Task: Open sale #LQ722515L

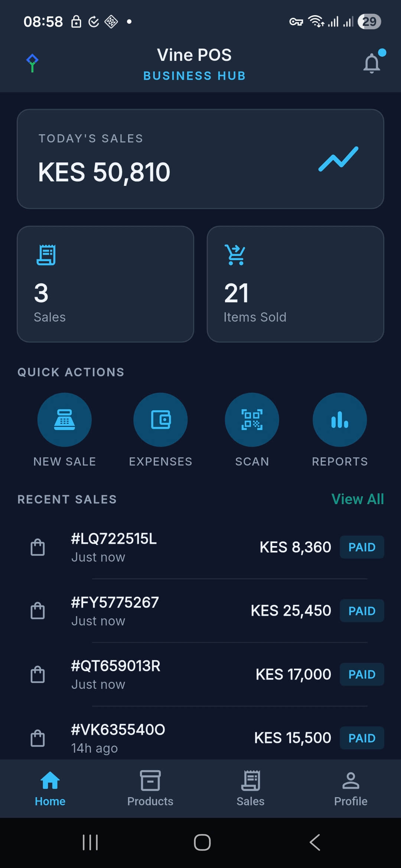Action: 200,547
